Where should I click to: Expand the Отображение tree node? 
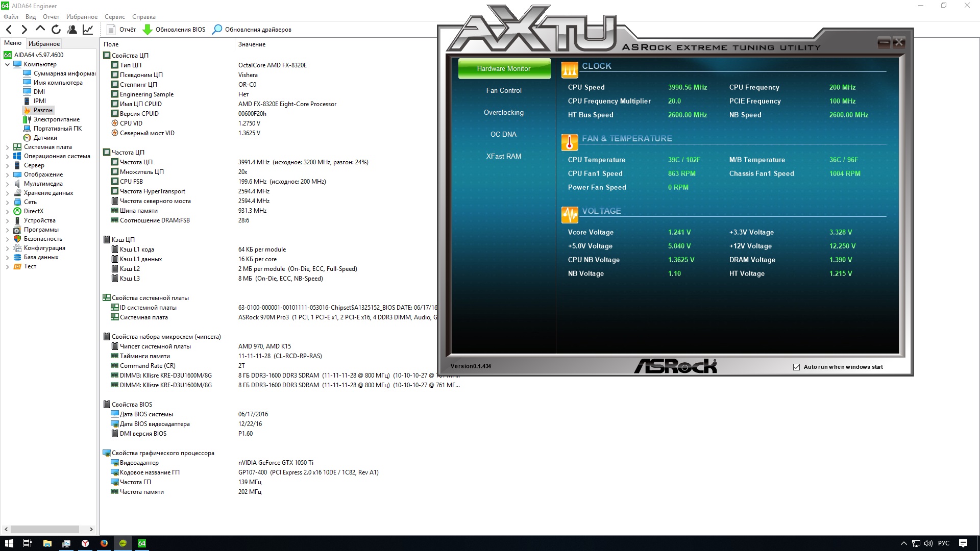[x=7, y=174]
